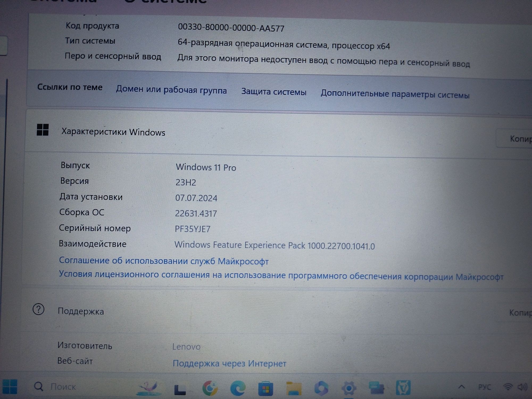Switch to the Settings gear taskbar icon
Image resolution: width=532 pixels, height=399 pixels.
[x=349, y=389]
